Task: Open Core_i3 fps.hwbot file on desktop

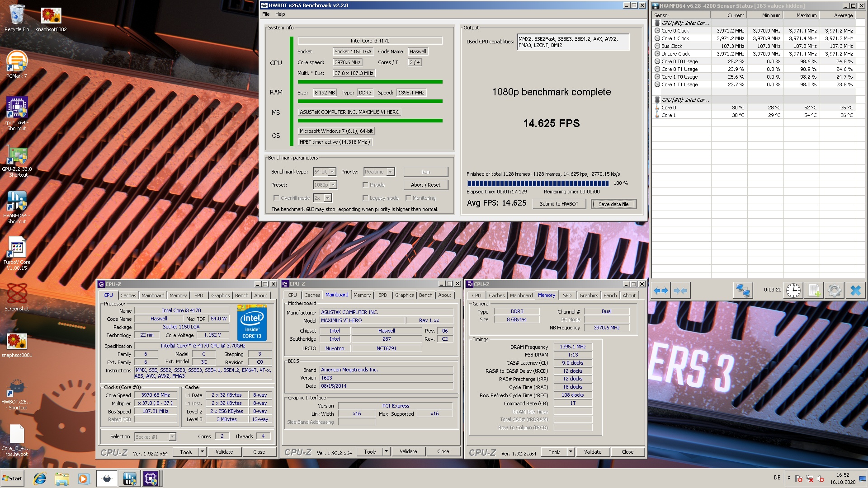Action: [x=17, y=441]
